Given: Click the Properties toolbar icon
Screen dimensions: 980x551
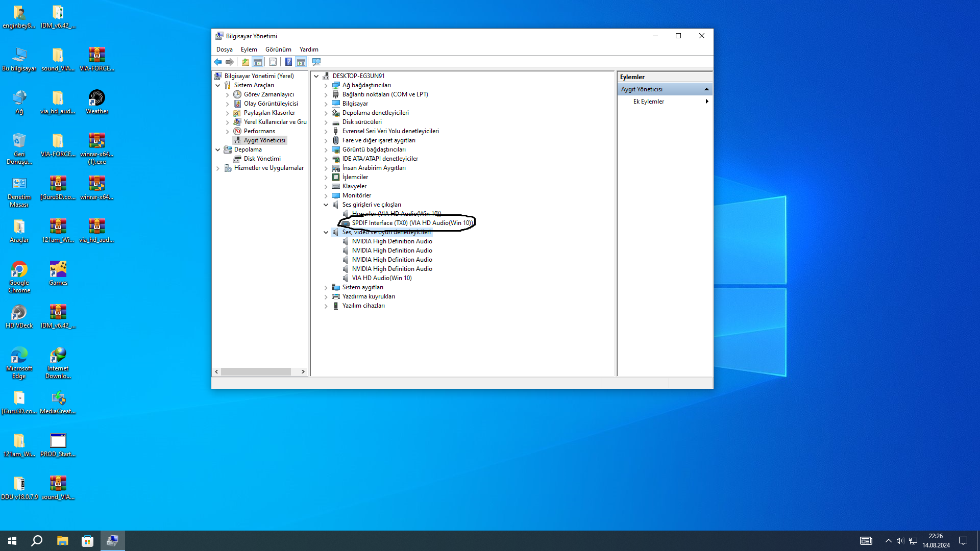Looking at the screenshot, I should coord(273,62).
